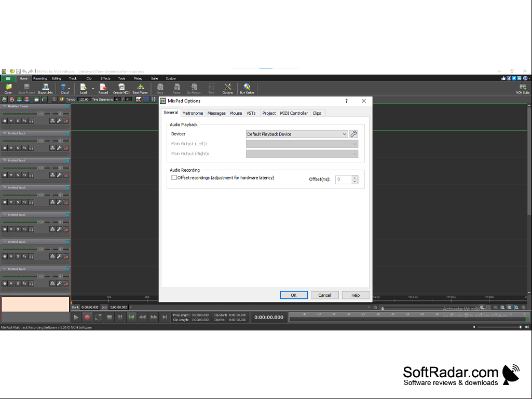Click Help in MixPad Options

click(356, 295)
